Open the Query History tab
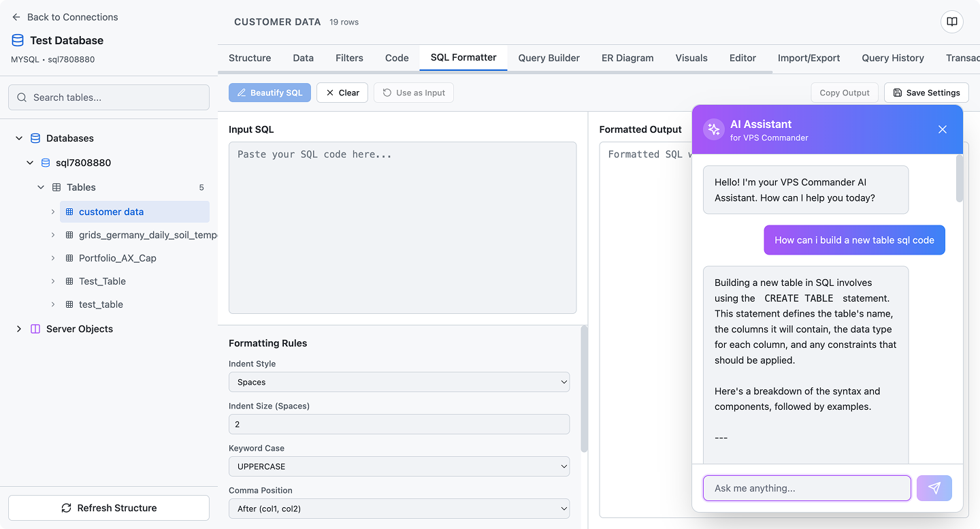This screenshot has height=529, width=980. click(892, 58)
